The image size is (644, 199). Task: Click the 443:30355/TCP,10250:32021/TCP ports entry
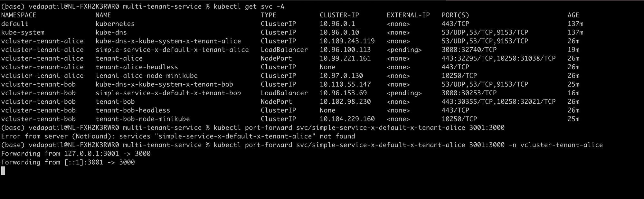(x=498, y=102)
